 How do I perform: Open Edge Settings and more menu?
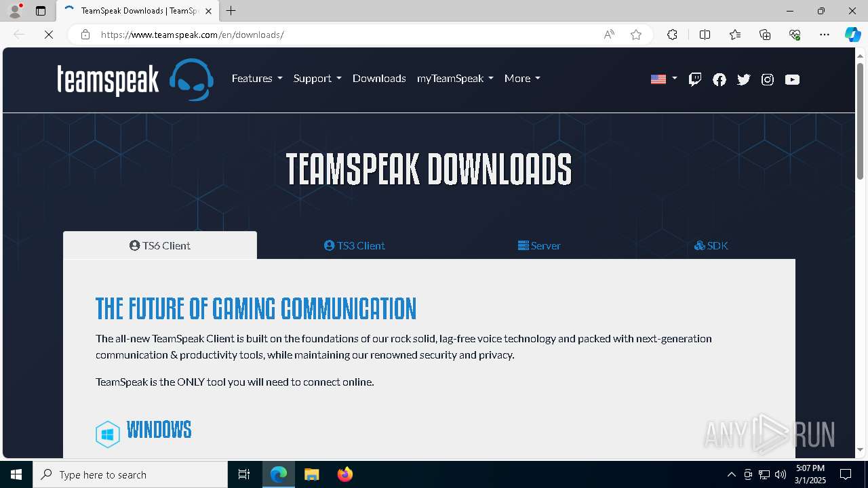click(825, 35)
